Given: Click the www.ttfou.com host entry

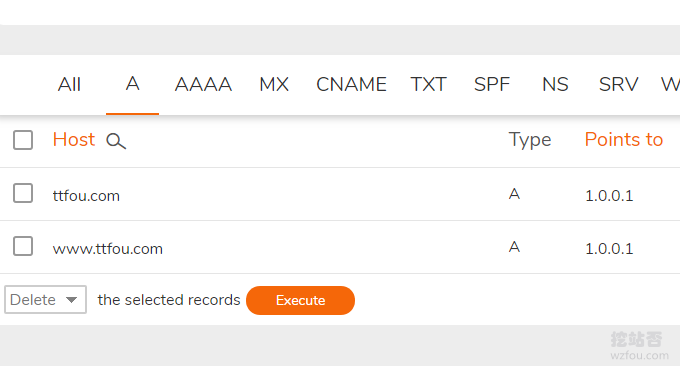Looking at the screenshot, I should (108, 248).
